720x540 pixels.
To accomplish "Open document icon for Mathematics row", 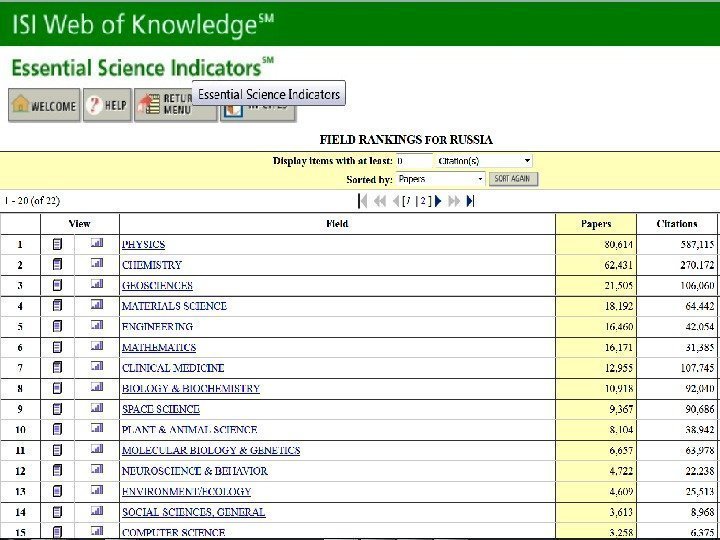I will click(x=57, y=347).
